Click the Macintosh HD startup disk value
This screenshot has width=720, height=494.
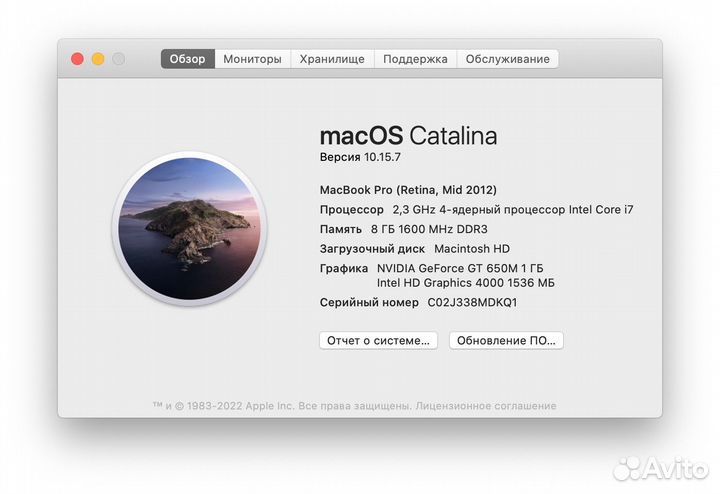point(472,249)
